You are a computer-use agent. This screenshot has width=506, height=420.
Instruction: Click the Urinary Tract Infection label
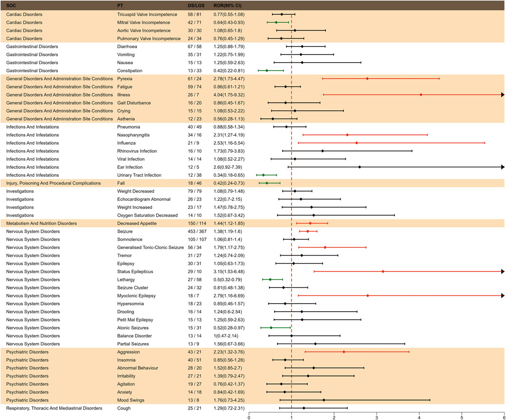(x=139, y=175)
